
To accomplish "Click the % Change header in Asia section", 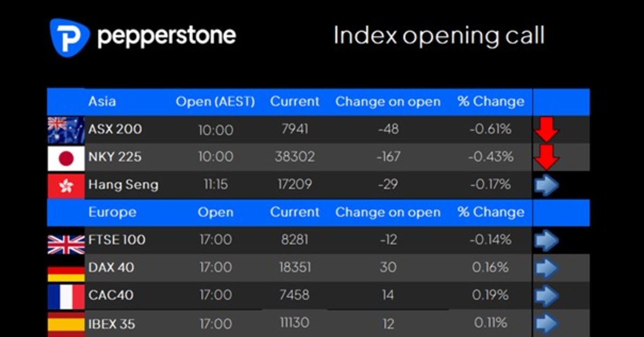I will coord(491,101).
